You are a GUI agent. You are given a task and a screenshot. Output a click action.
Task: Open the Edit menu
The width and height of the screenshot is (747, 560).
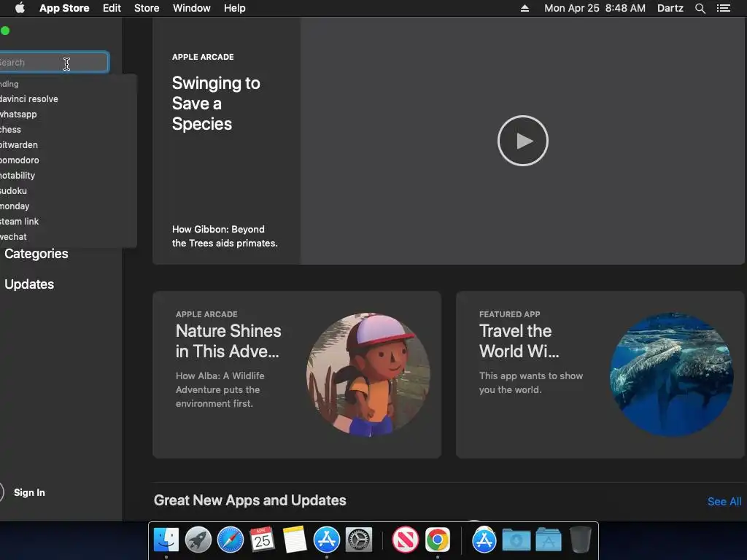[112, 8]
